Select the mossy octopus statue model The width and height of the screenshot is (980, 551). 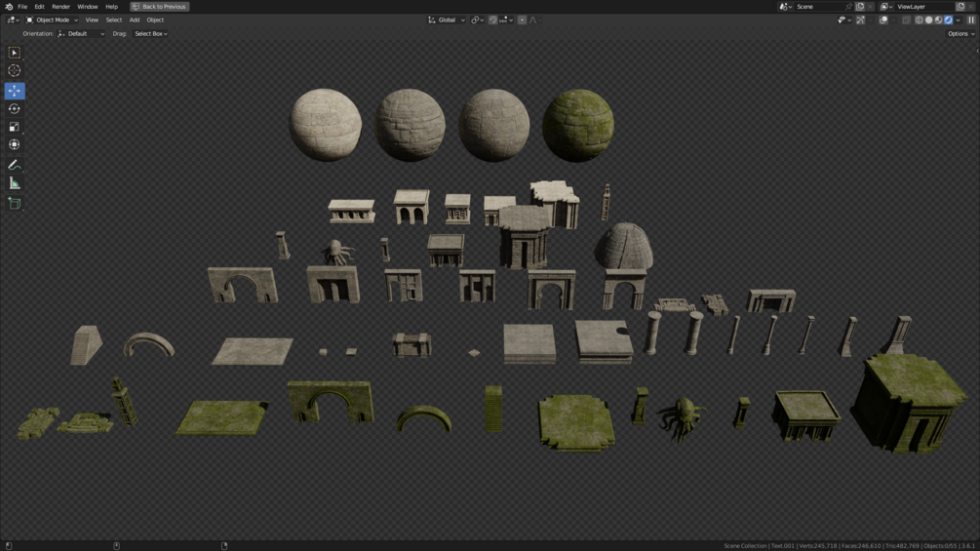coord(682,418)
